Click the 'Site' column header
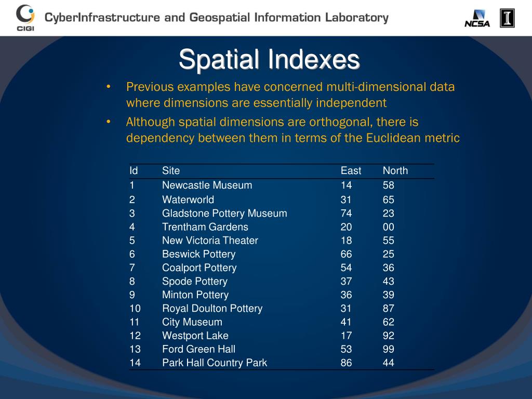 coord(171,170)
